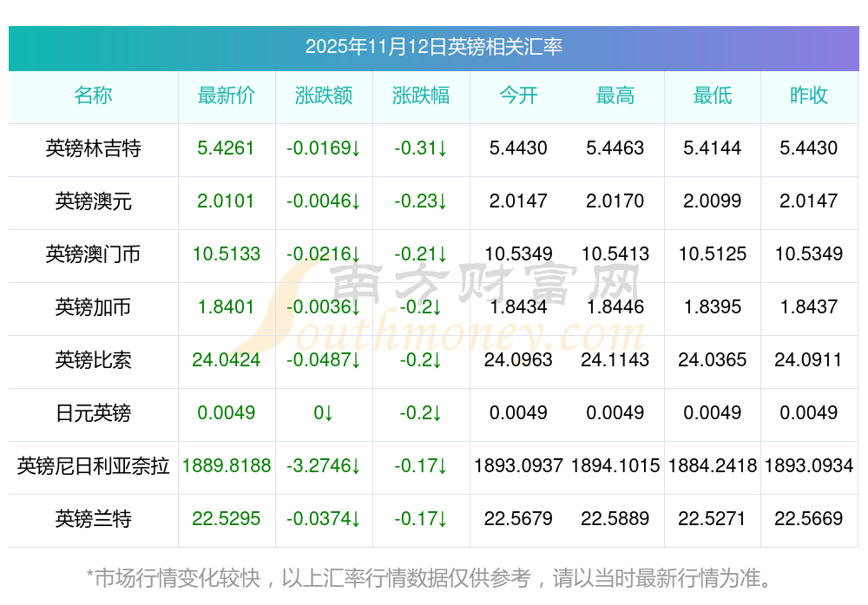
Task: Click the 名称 column header
Action: tap(93, 95)
